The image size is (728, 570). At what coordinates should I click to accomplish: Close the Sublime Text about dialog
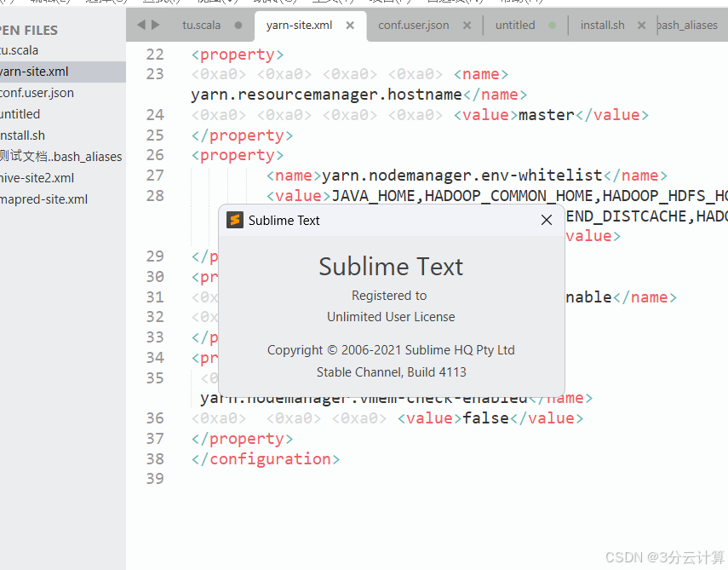click(x=547, y=220)
